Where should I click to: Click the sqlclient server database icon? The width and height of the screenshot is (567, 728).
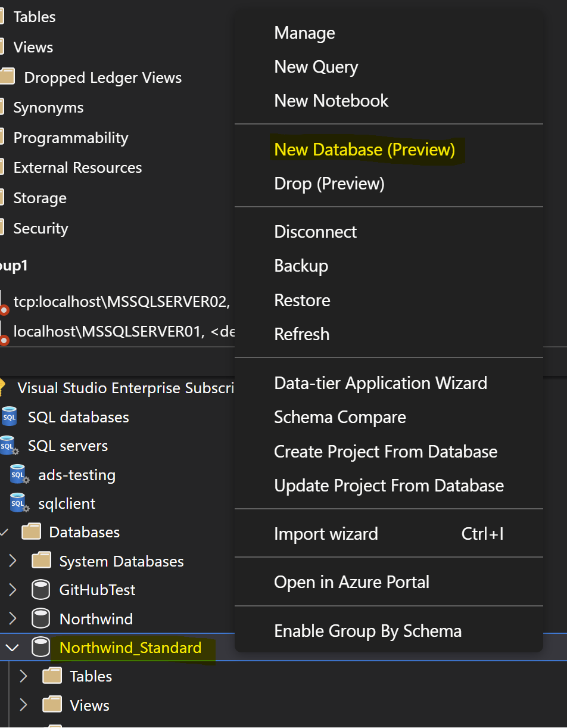[18, 503]
